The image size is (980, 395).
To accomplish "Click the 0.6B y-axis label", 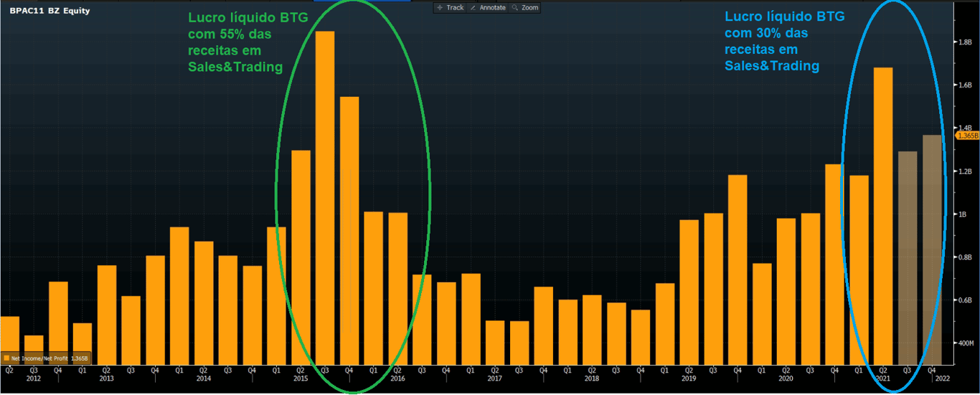I will 965,300.
